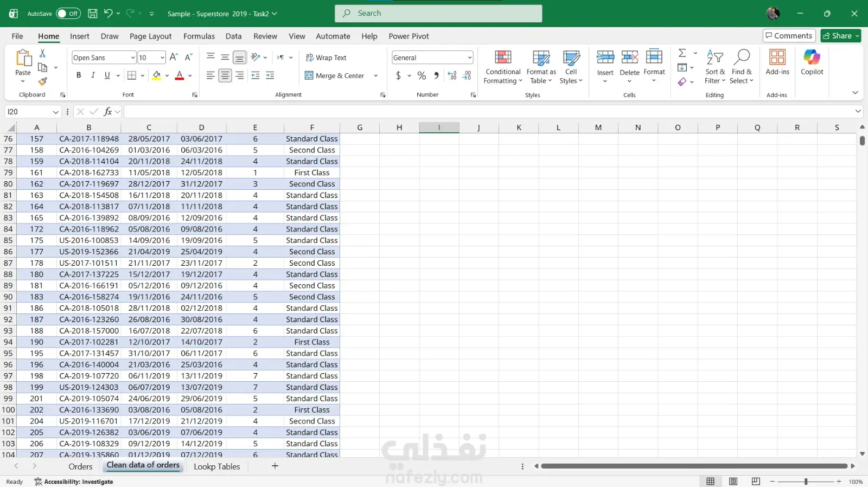
Task: Switch to the Insert ribbon tab
Action: pyautogui.click(x=80, y=36)
